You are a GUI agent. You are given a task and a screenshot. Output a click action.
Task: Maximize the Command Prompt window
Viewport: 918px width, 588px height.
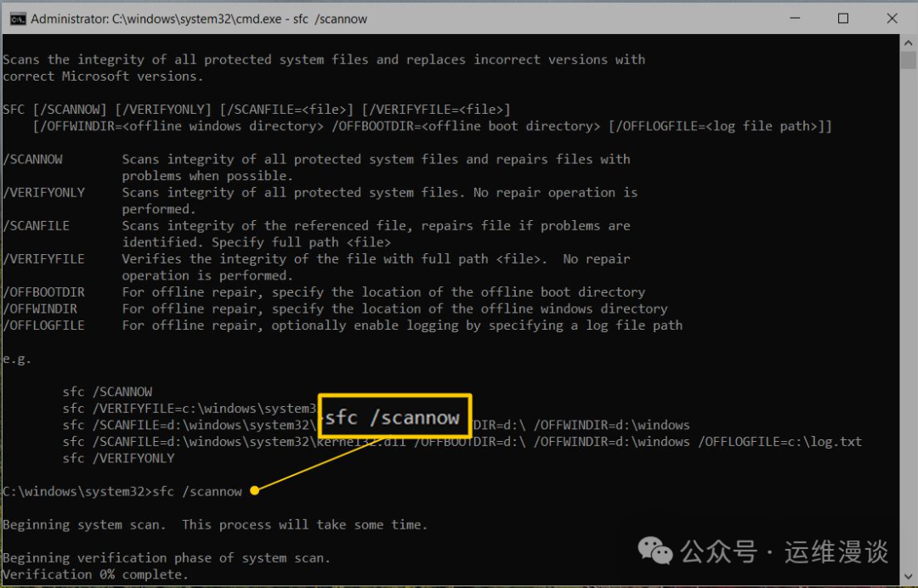(843, 18)
